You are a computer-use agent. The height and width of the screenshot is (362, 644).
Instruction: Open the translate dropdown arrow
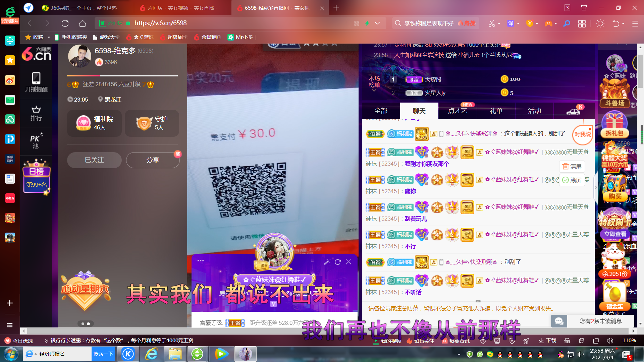tap(518, 24)
